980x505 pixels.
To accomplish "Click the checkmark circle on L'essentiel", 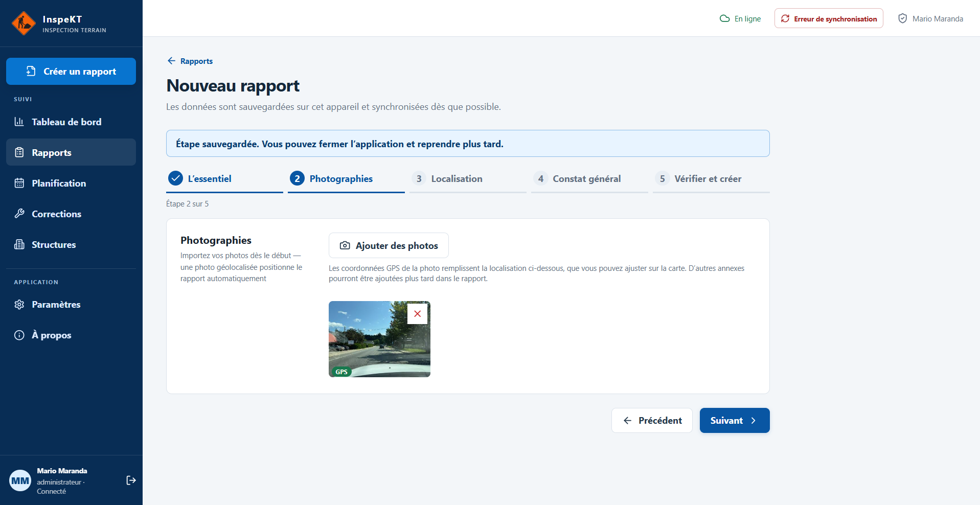I will coord(175,178).
